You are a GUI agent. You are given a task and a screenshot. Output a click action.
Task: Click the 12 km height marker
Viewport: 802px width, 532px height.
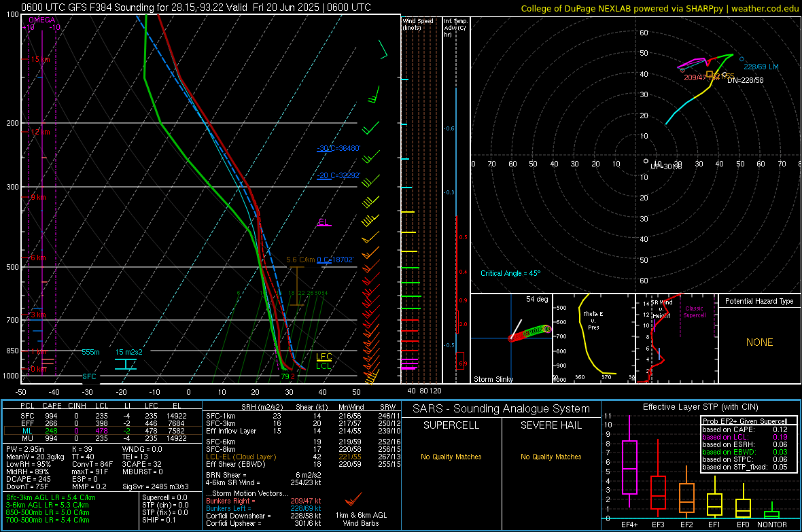tap(40, 132)
